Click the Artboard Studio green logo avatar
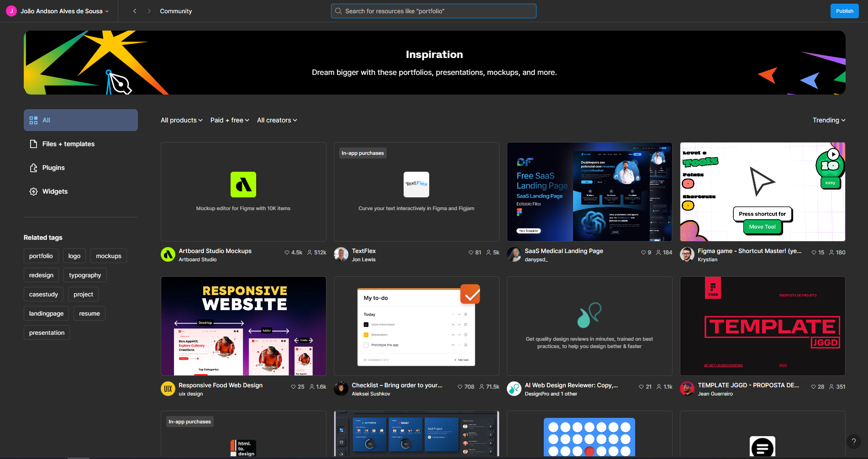This screenshot has height=459, width=868. click(x=168, y=254)
